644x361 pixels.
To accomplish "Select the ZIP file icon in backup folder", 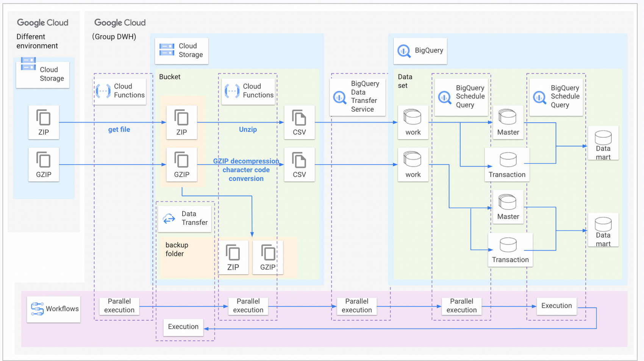I will click(233, 252).
